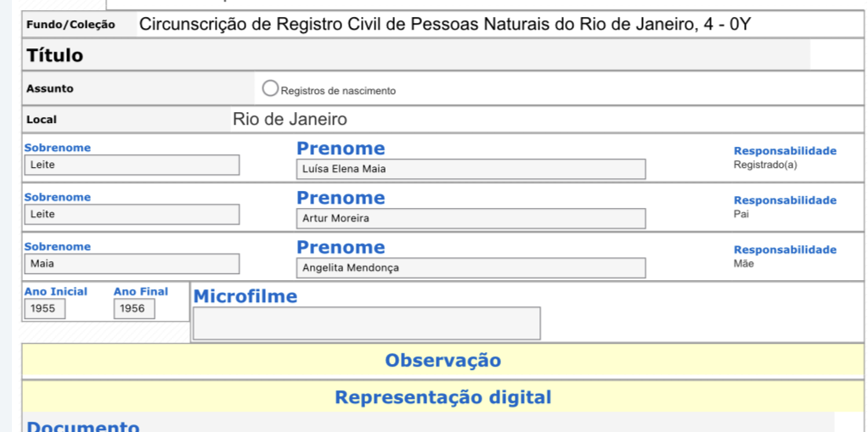Select the Sobrenome field containing "Maia"
Image resolution: width=868 pixels, height=432 pixels.
click(132, 264)
